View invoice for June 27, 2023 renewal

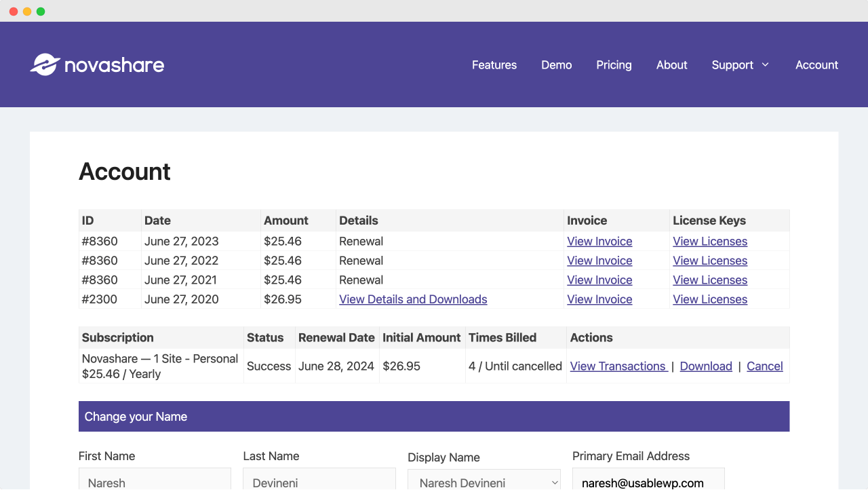pyautogui.click(x=599, y=242)
